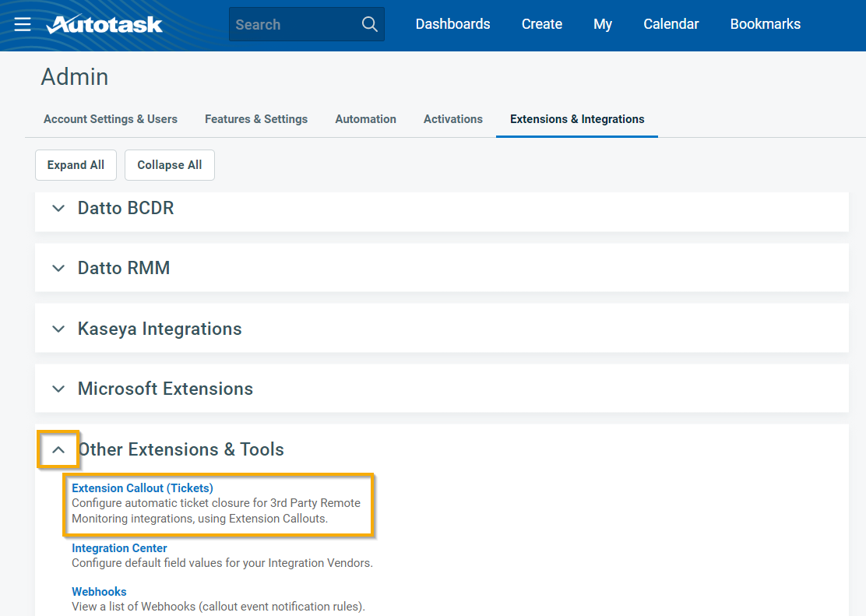Switch to Features & Settings tab
The height and width of the screenshot is (616, 866).
click(256, 119)
